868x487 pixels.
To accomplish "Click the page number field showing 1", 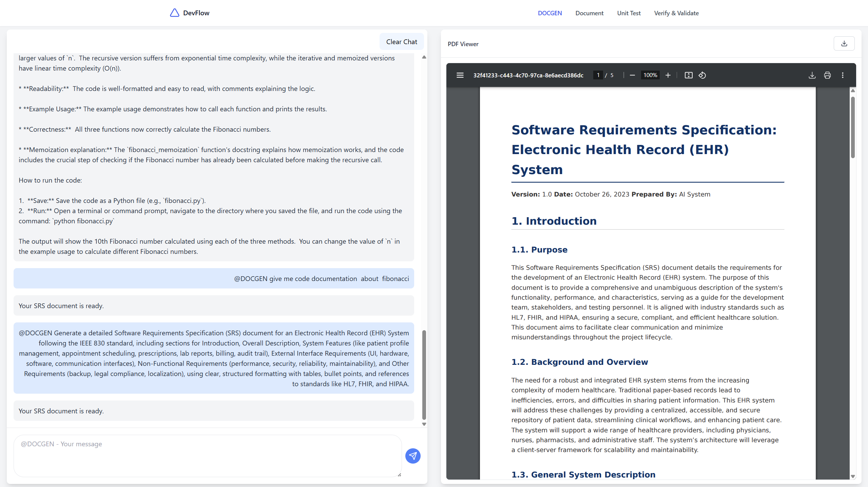I will (x=598, y=75).
